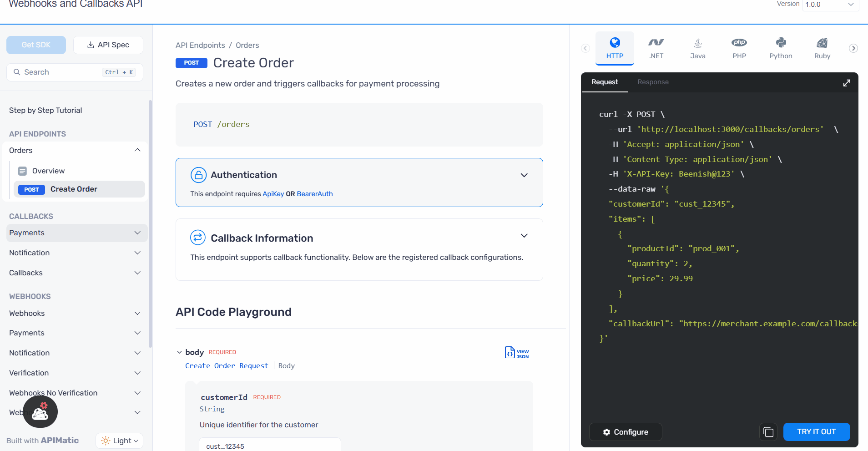Click the copy code icon
This screenshot has height=451, width=868.
768,432
